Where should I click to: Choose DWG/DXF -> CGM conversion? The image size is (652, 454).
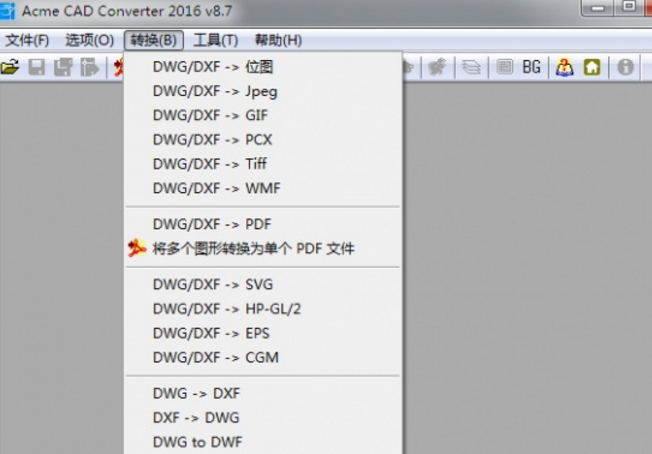click(x=263, y=357)
